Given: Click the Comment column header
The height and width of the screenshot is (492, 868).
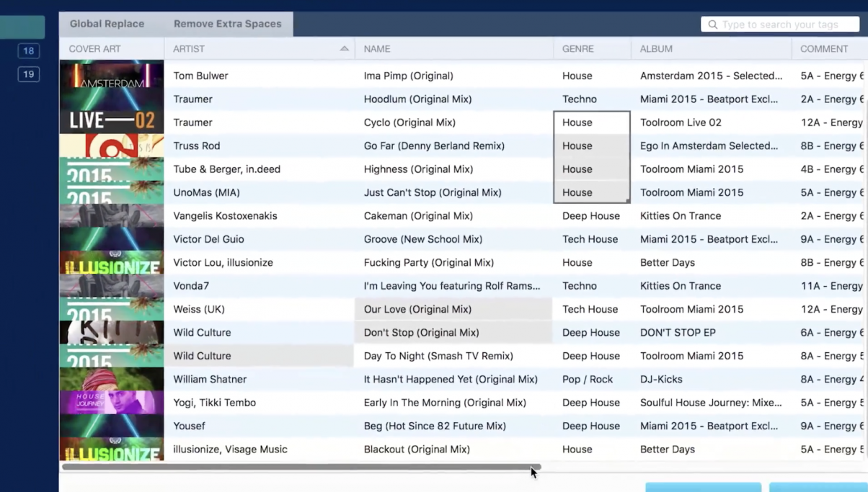Looking at the screenshot, I should tap(824, 49).
